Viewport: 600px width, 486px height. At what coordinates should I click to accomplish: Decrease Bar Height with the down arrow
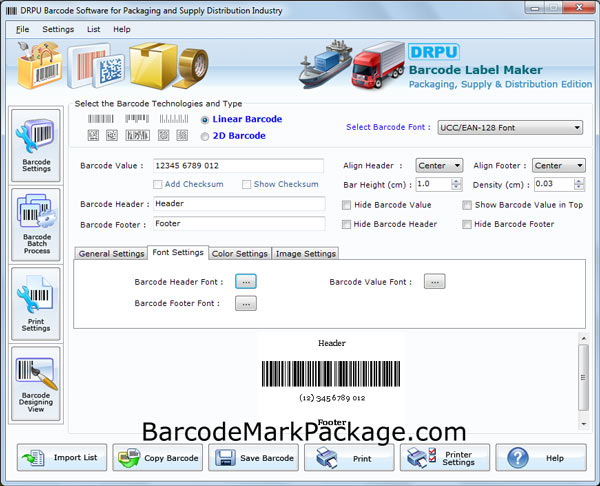tap(456, 188)
